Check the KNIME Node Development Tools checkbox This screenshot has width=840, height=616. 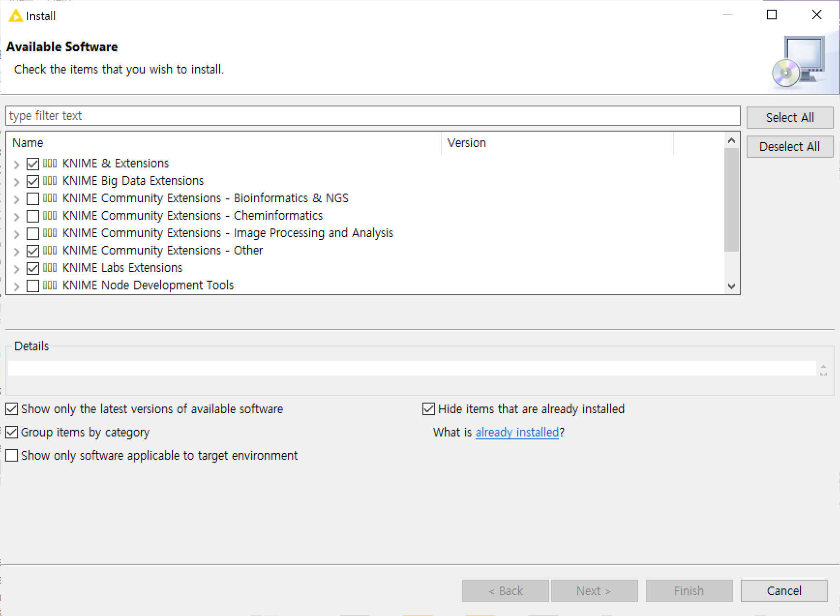click(33, 286)
